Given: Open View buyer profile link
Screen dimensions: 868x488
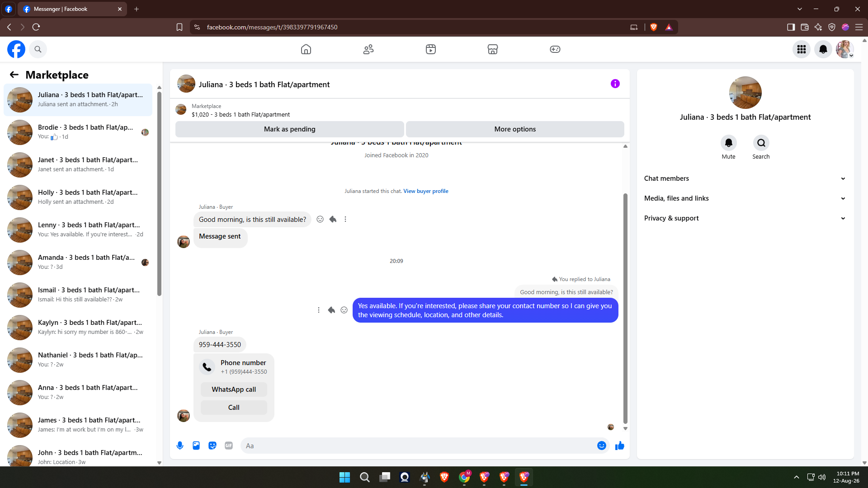Looking at the screenshot, I should coord(426,191).
